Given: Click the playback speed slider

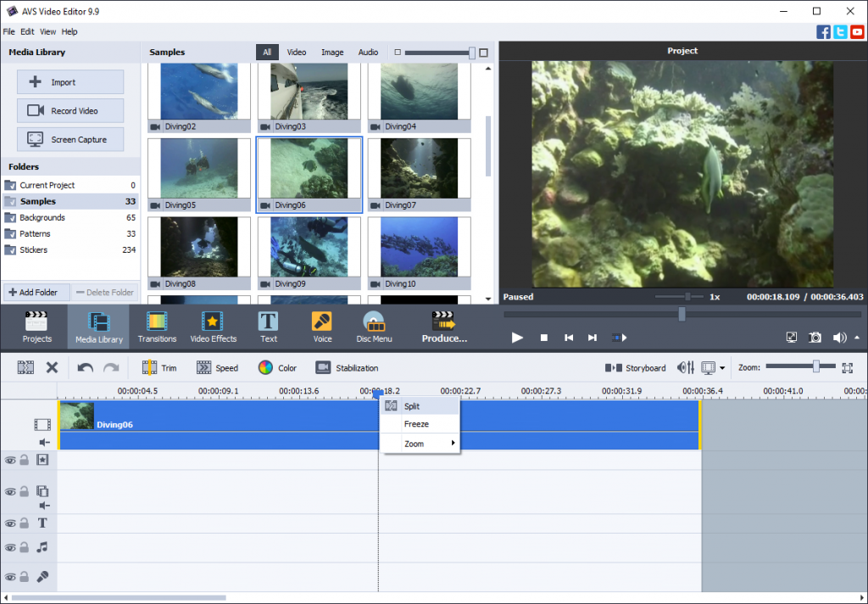Looking at the screenshot, I should (687, 297).
